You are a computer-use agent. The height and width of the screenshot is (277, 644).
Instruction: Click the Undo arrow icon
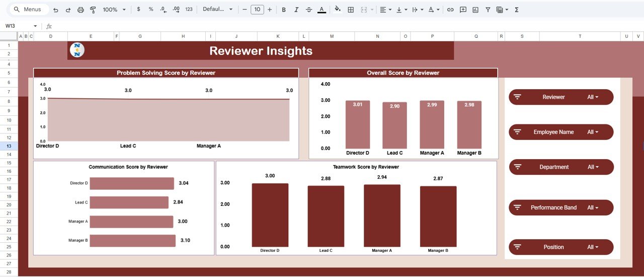tap(55, 10)
